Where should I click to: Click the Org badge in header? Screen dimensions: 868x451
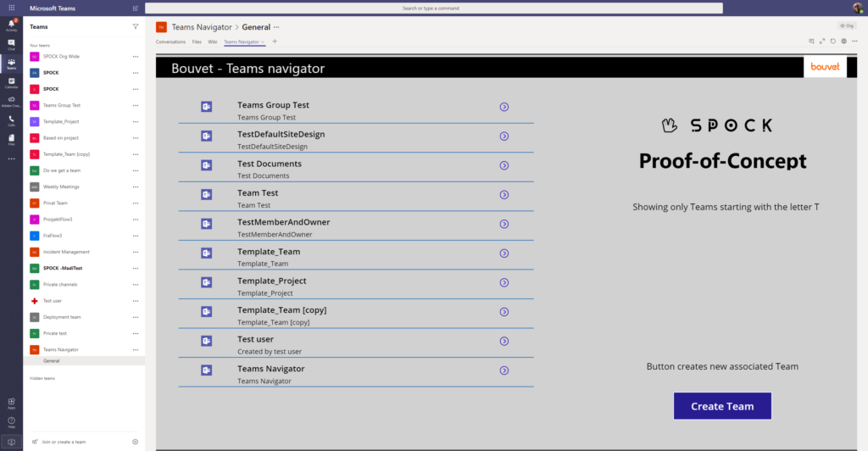tap(847, 25)
